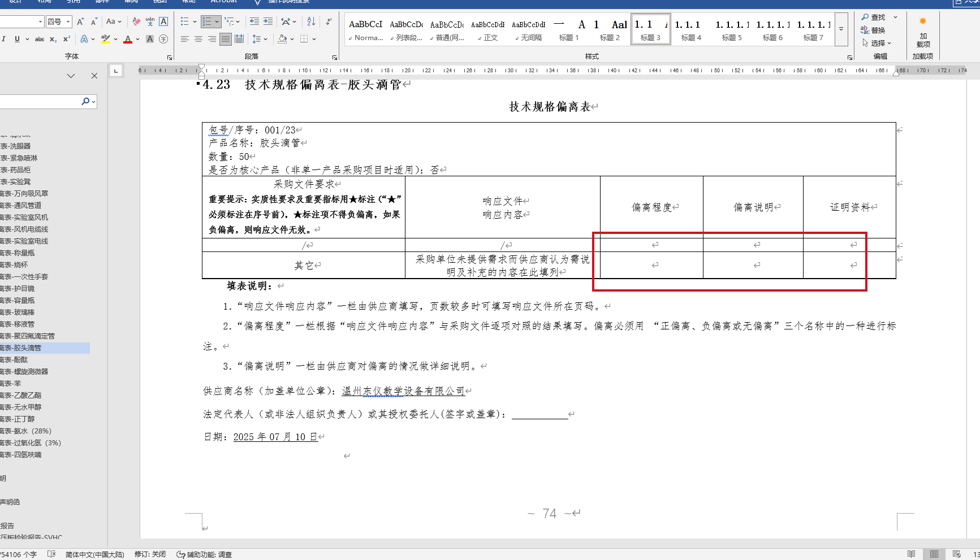
Task: Toggle underline formatting
Action: 17,39
